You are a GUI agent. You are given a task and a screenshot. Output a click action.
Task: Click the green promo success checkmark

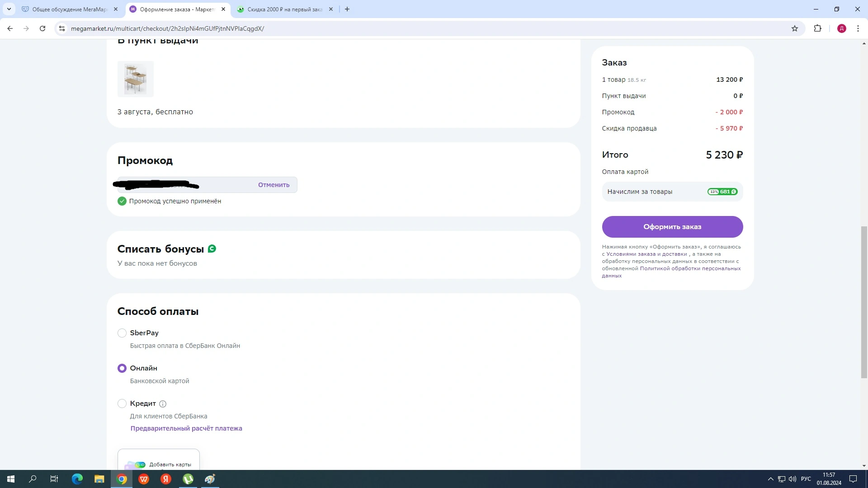click(122, 201)
